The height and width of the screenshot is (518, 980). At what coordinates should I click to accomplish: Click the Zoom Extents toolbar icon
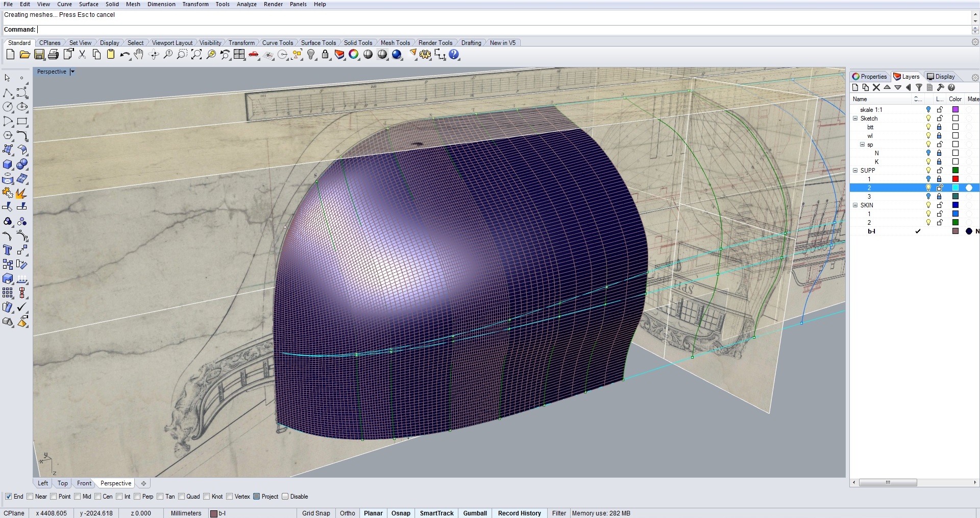click(x=197, y=55)
